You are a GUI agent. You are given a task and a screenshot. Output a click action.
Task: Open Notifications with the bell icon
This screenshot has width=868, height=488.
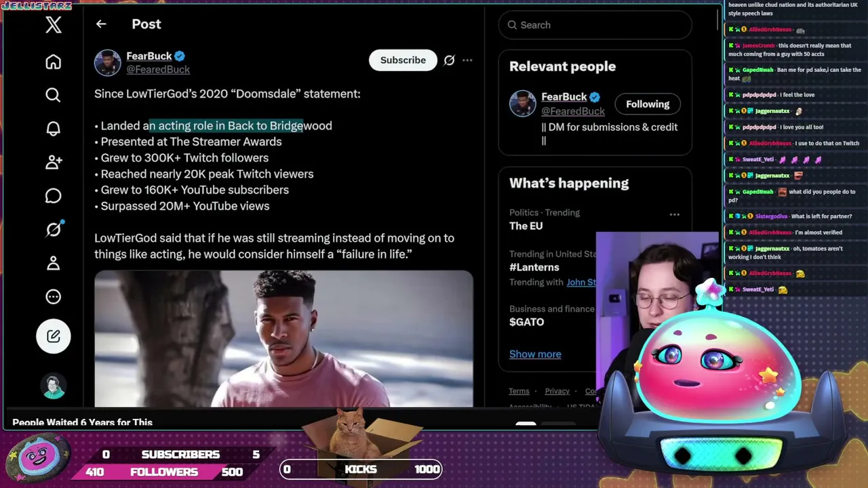point(53,129)
